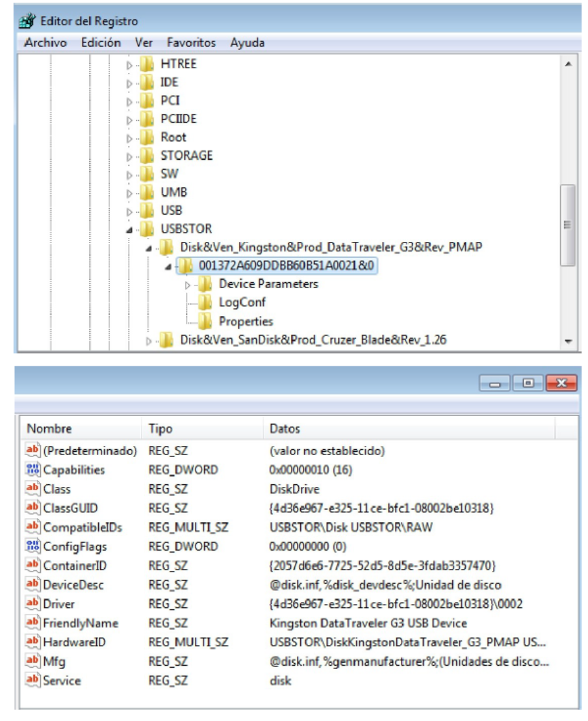This screenshot has width=588, height=721.
Task: Click the STORAGE folder icon
Action: (147, 156)
